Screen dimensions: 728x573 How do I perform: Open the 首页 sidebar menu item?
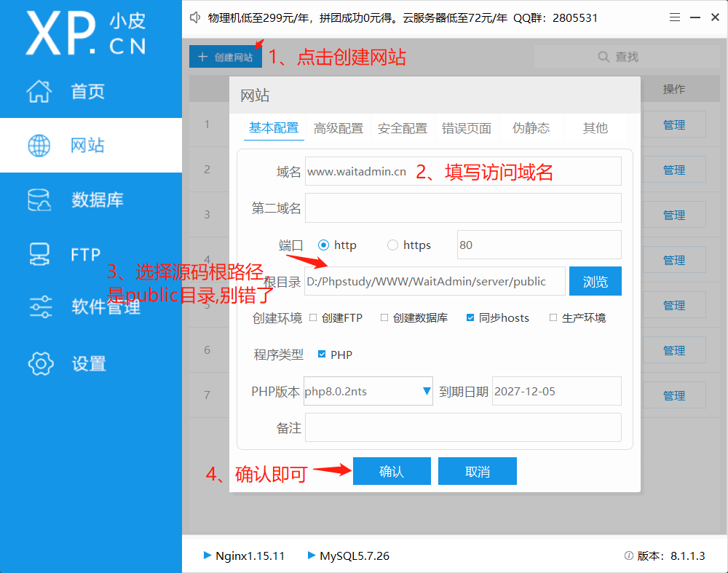point(91,91)
